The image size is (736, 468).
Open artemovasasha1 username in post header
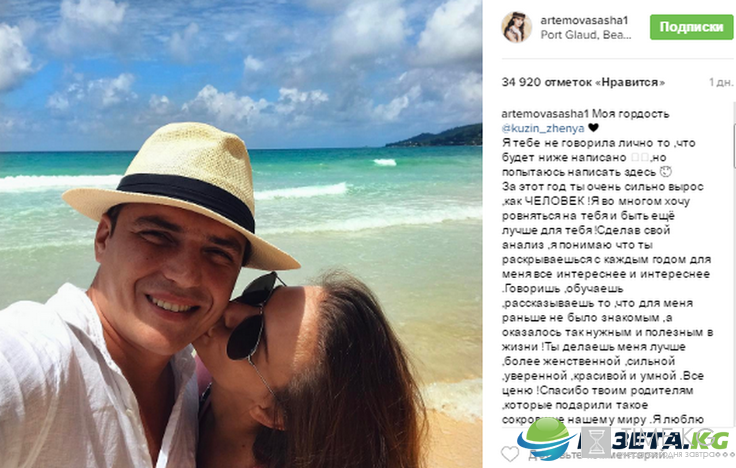click(x=584, y=20)
